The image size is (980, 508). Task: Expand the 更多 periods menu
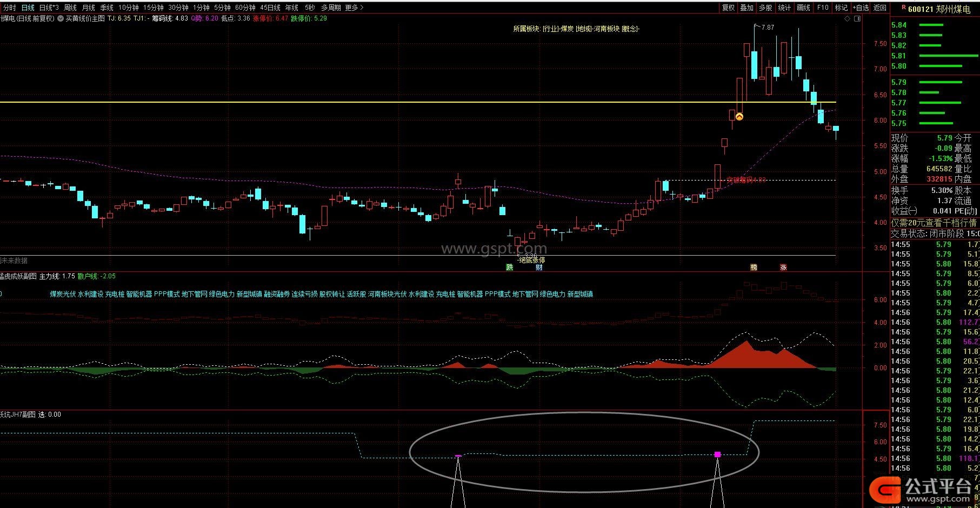[x=354, y=8]
